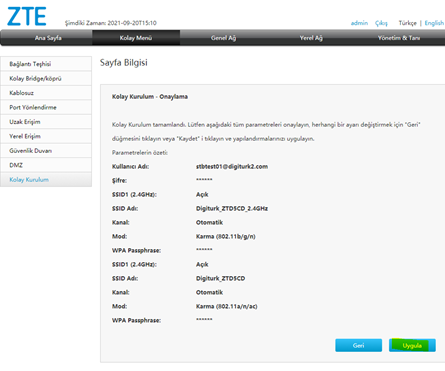Click the SSID name Digiturk_ZTD5CD_2.4GHz

(x=232, y=208)
